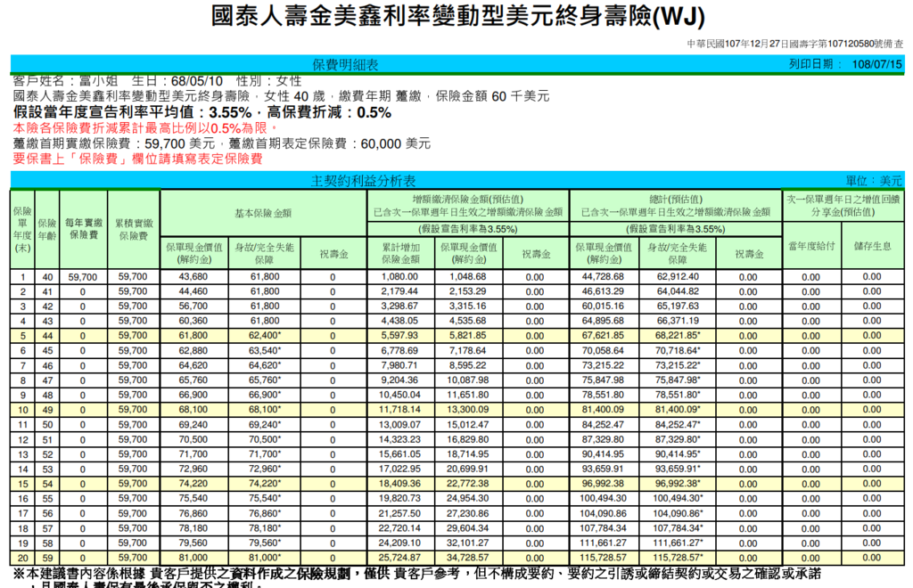This screenshot has width=913, height=588.
Task: Click the "總計(預估值)" group header
Action: 676,206
